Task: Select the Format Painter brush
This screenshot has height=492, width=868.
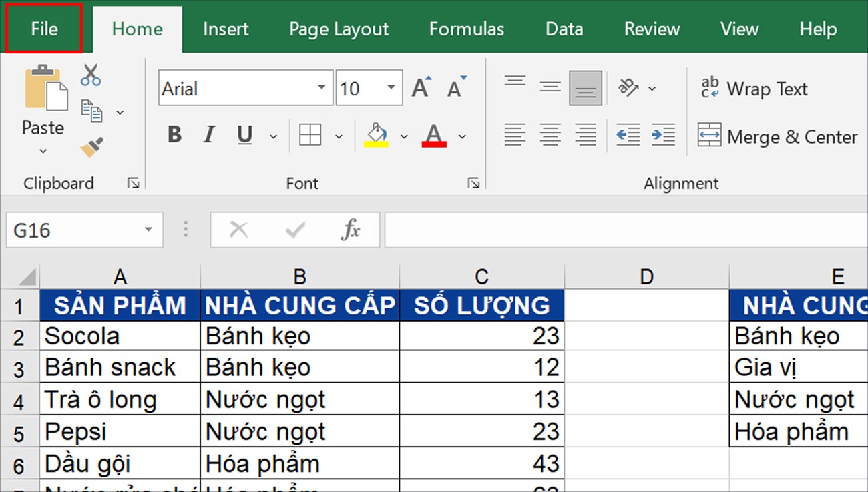Action: (91, 147)
